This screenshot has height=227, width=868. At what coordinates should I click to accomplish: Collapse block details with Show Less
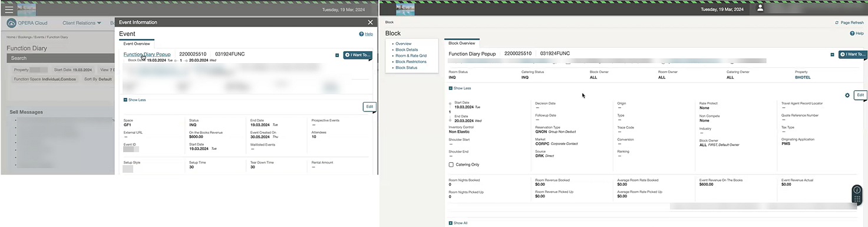[x=460, y=88]
